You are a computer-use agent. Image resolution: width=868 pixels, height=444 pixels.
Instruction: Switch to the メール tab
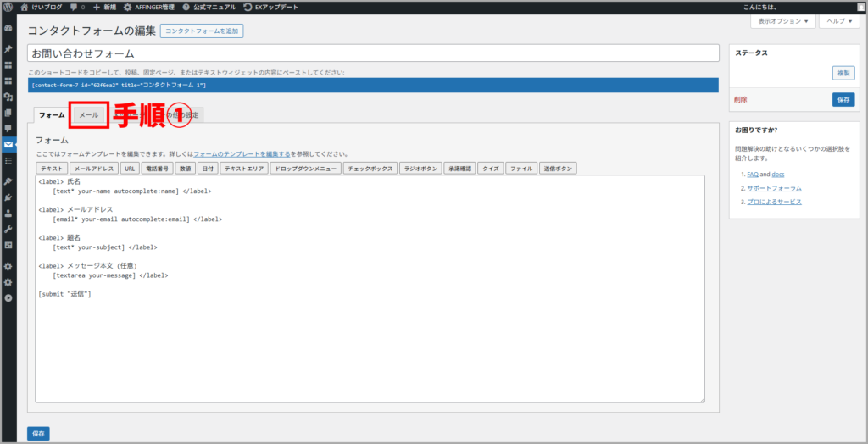89,114
